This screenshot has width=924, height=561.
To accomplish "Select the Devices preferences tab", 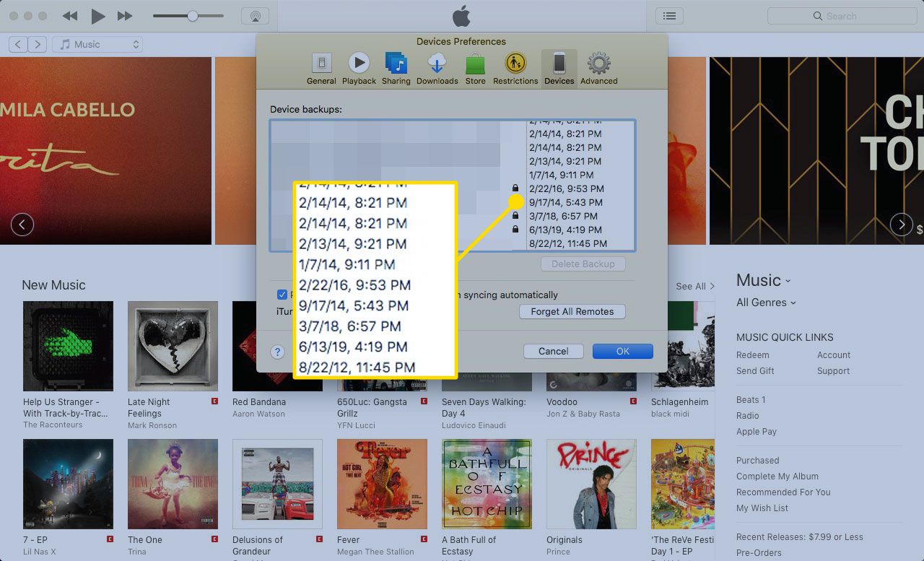I will [559, 69].
